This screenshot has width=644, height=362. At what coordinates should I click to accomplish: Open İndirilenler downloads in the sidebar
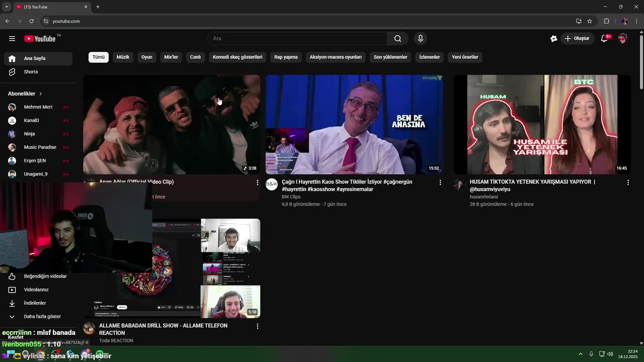click(38, 303)
